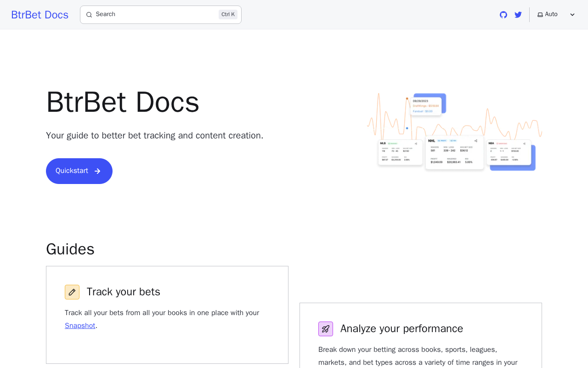The width and height of the screenshot is (588, 368).
Task: Open the GitHub icon link
Action: pyautogui.click(x=503, y=15)
